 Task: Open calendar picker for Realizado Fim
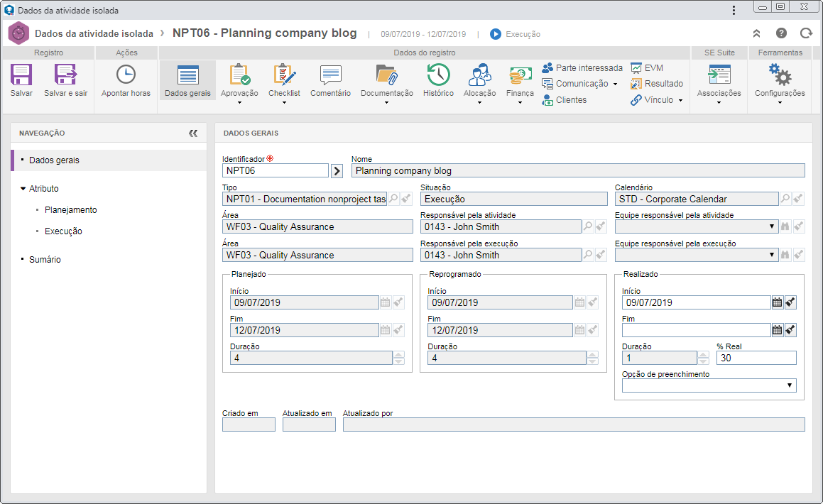pyautogui.click(x=777, y=330)
